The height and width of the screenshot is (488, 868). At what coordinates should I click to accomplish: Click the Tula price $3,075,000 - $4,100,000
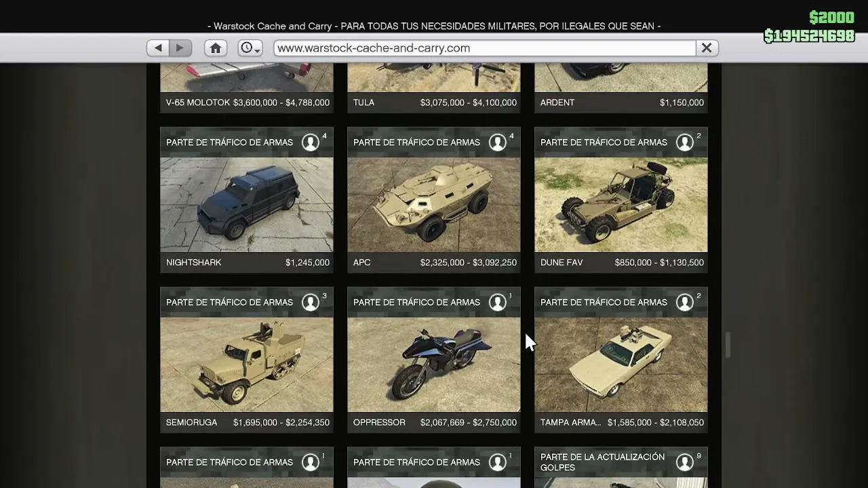(x=469, y=102)
